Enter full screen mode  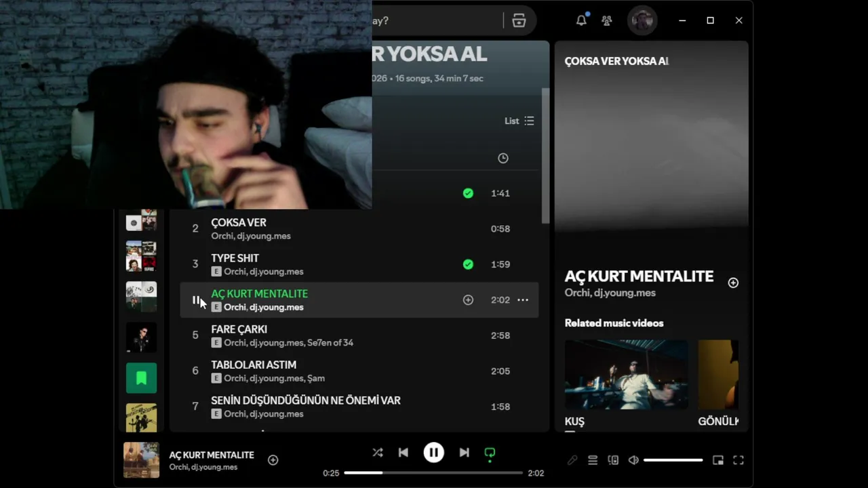click(738, 460)
